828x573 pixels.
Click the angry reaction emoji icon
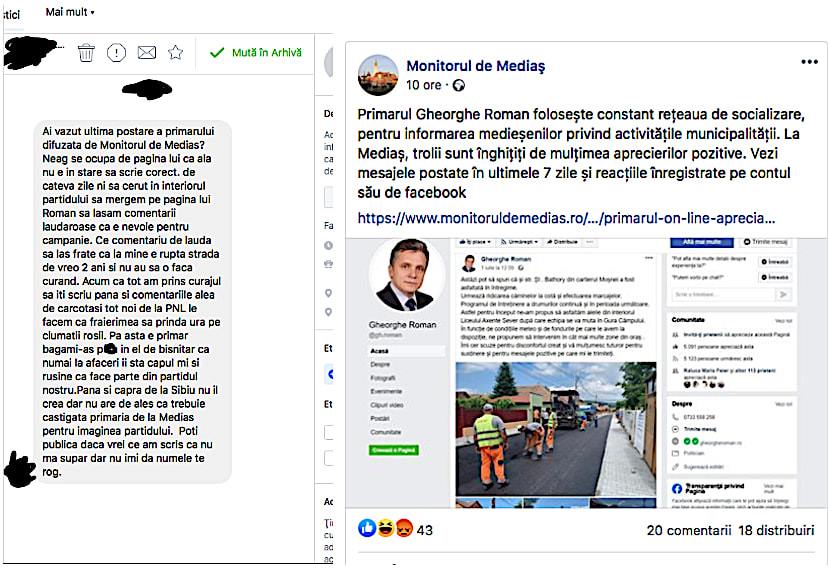[x=404, y=528]
